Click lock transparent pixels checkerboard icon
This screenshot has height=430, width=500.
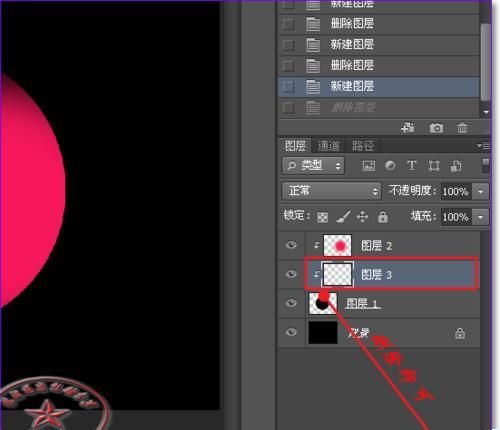[322, 217]
